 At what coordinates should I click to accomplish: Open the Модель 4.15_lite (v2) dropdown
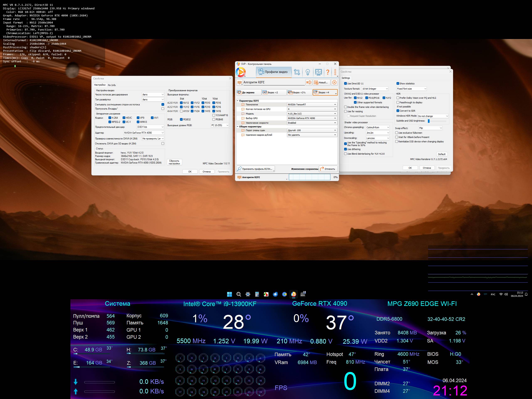pos(312,114)
